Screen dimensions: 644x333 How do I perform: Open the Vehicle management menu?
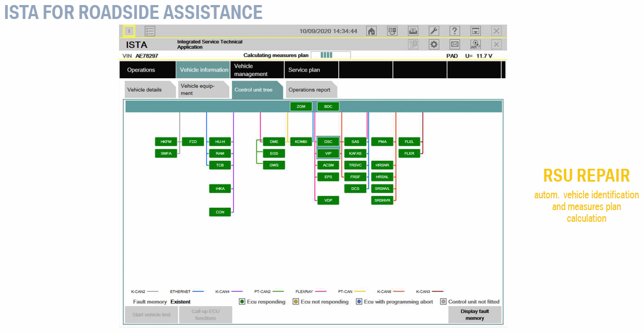coord(257,70)
